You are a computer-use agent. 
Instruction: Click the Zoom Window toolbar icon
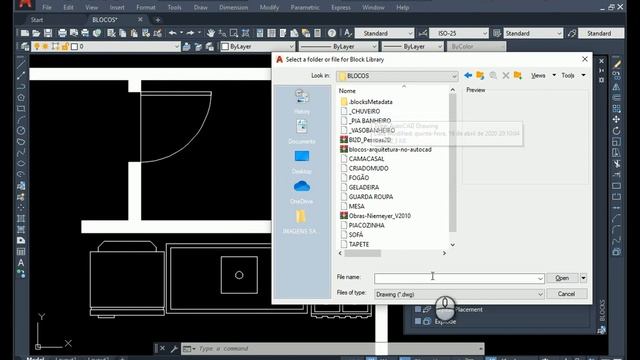point(233,33)
